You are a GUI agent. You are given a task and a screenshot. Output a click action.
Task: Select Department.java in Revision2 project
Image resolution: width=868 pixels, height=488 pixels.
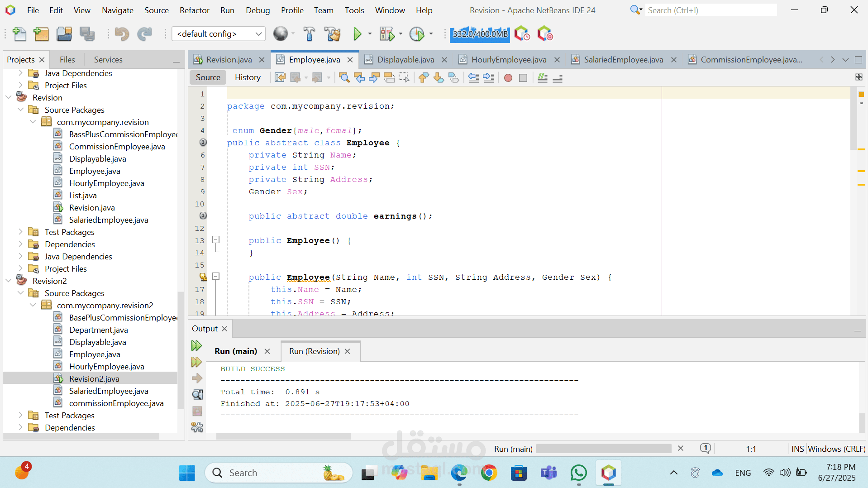click(98, 330)
